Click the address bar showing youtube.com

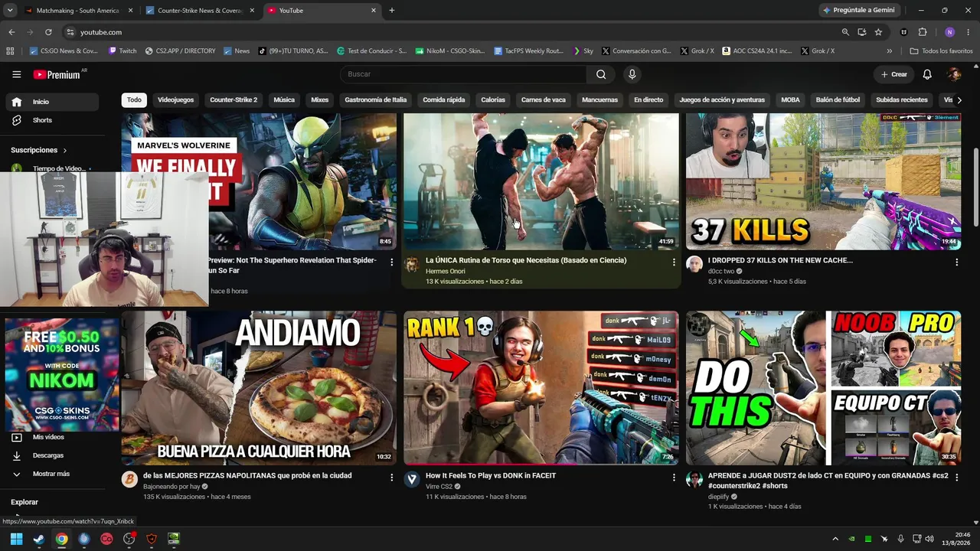click(x=452, y=32)
